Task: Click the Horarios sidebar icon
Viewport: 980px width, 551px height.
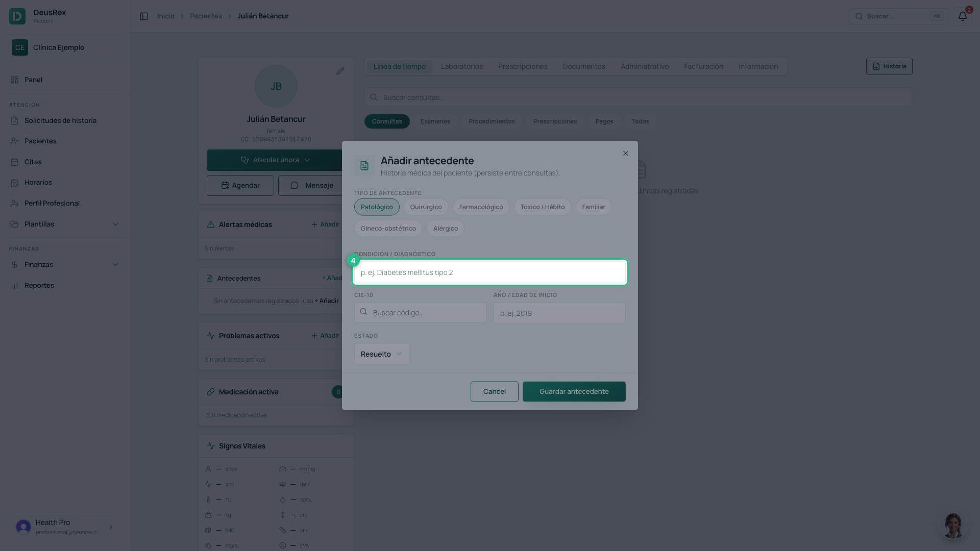Action: coord(14,183)
